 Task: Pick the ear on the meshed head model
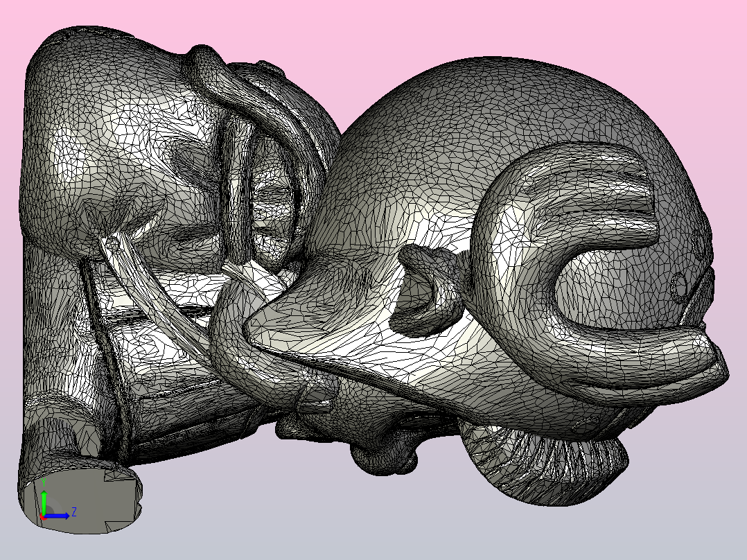pyautogui.click(x=428, y=290)
